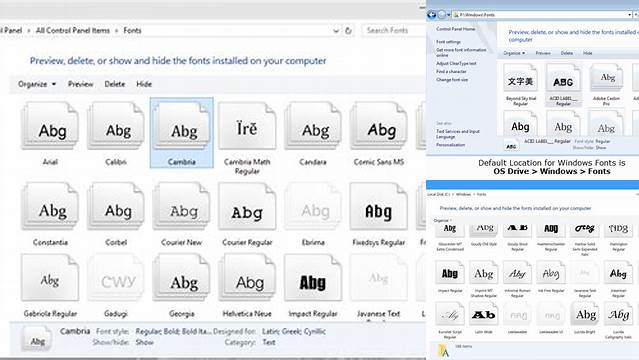Viewport: 639px width, 360px height.
Task: Click the All Control Panel Items breadcrumb
Action: [73, 31]
